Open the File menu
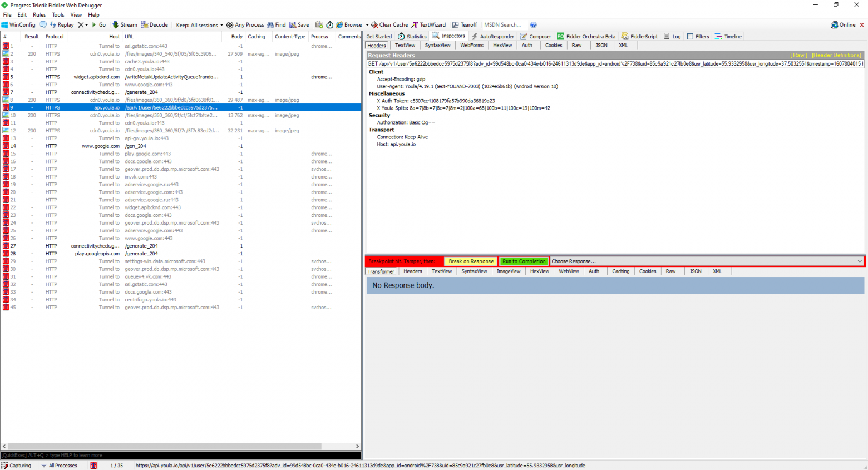The height and width of the screenshot is (470, 868). [7, 15]
